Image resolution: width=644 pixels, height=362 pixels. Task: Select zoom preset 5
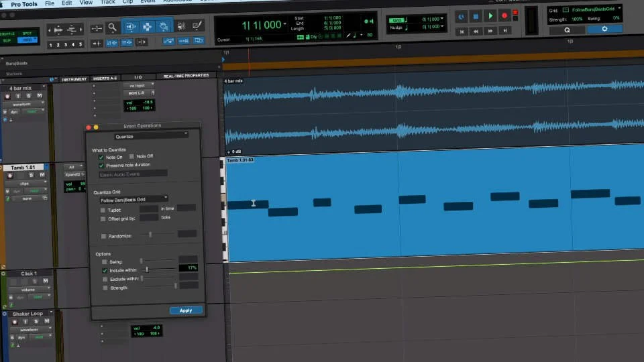tap(80, 44)
